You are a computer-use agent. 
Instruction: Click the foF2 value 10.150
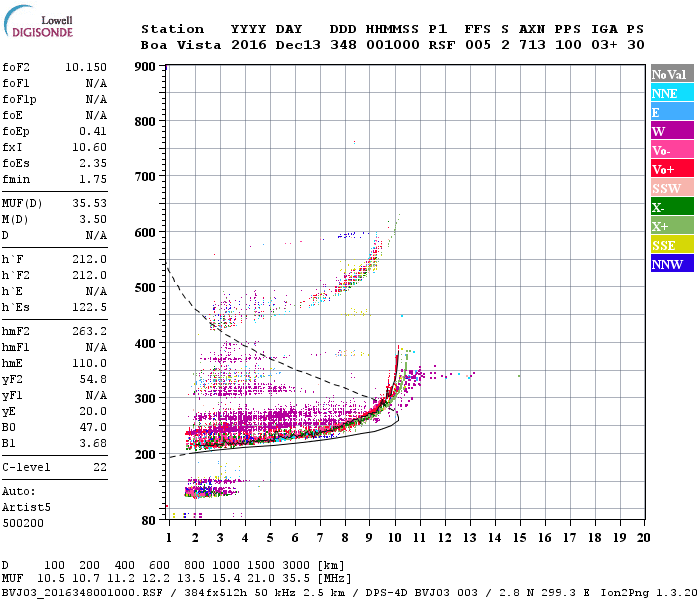coord(86,67)
